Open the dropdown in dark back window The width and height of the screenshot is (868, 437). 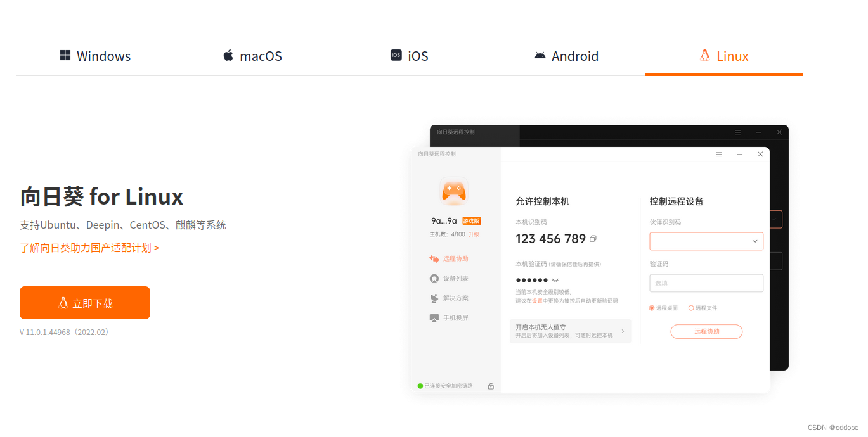point(775,219)
